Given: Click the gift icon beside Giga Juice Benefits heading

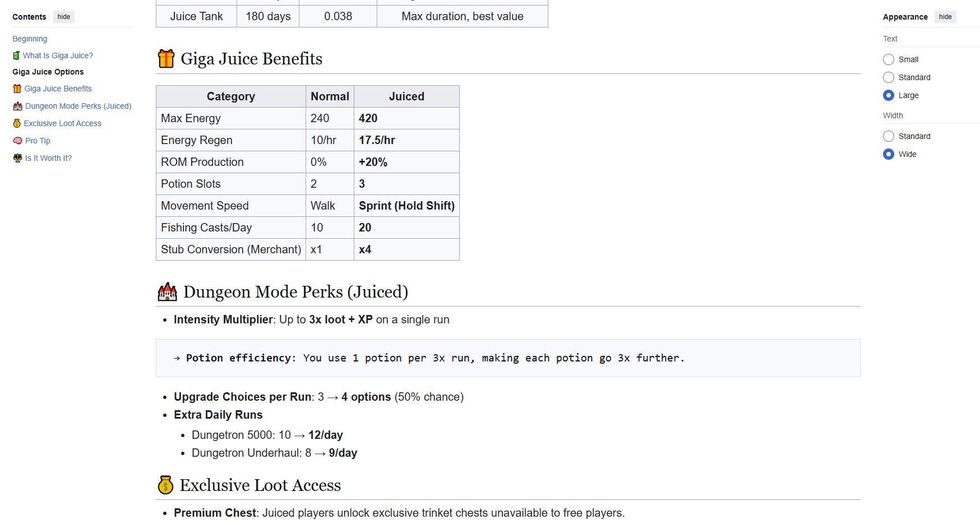Looking at the screenshot, I should tap(166, 59).
